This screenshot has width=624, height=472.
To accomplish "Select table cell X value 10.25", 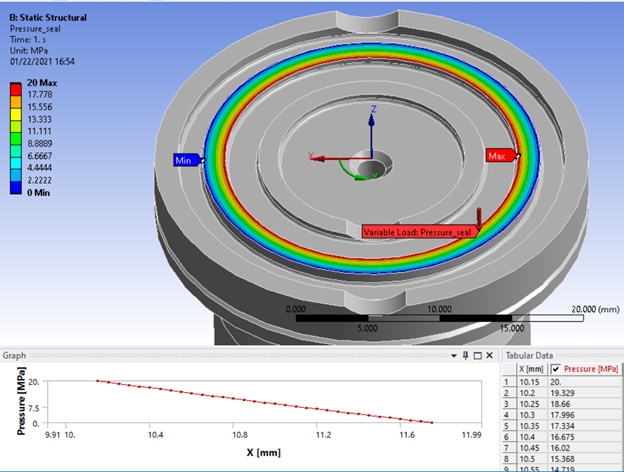I will [x=531, y=404].
